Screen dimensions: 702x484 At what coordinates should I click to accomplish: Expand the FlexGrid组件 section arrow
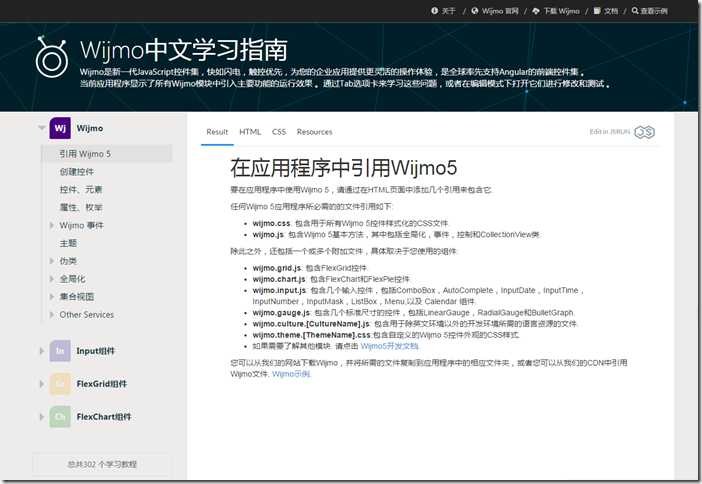tap(42, 384)
